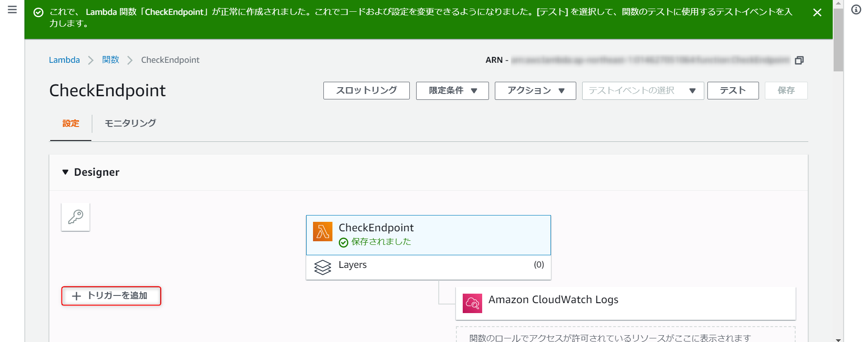Image resolution: width=868 pixels, height=342 pixels.
Task: Open the アクション dropdown menu
Action: [535, 90]
